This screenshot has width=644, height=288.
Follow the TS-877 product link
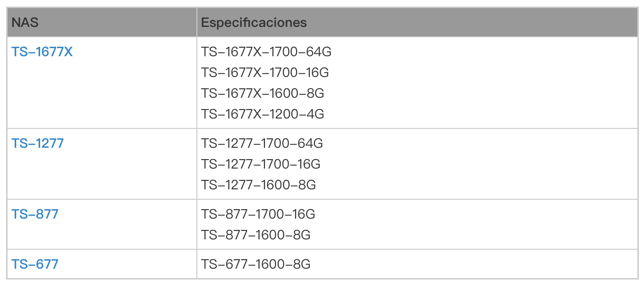(x=35, y=214)
